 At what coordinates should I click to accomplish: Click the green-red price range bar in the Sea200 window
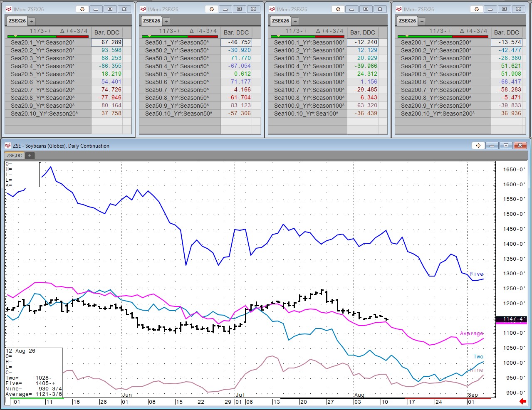click(443, 37)
